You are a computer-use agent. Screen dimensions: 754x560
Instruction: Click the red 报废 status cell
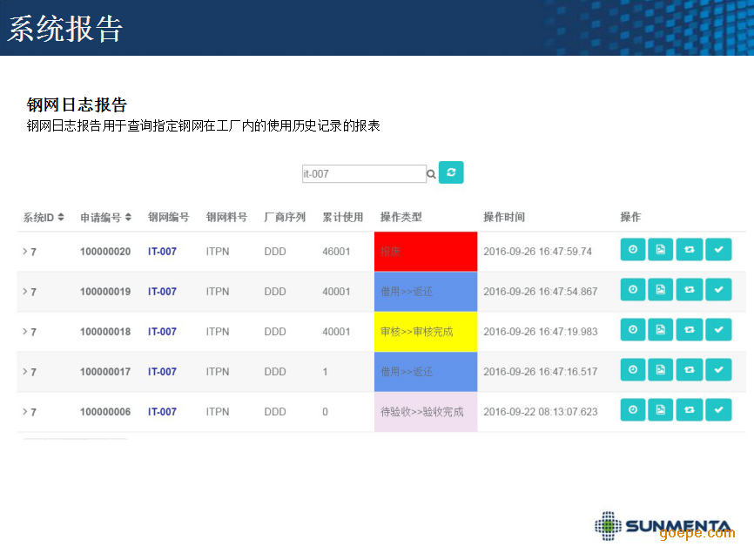click(425, 252)
